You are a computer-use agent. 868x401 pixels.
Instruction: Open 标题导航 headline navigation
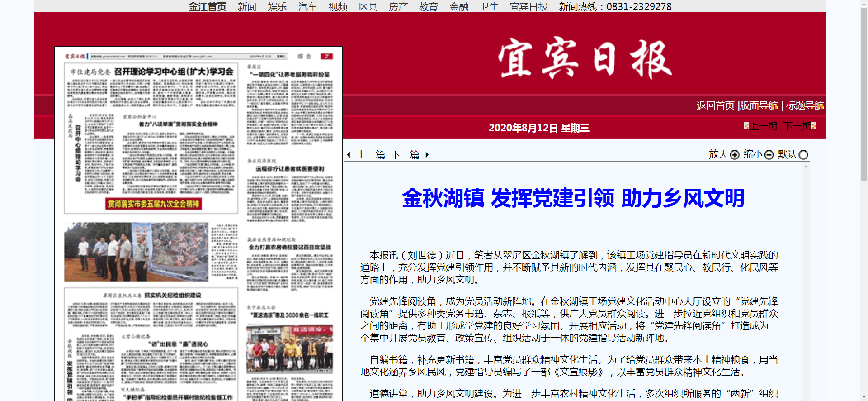[x=805, y=105]
